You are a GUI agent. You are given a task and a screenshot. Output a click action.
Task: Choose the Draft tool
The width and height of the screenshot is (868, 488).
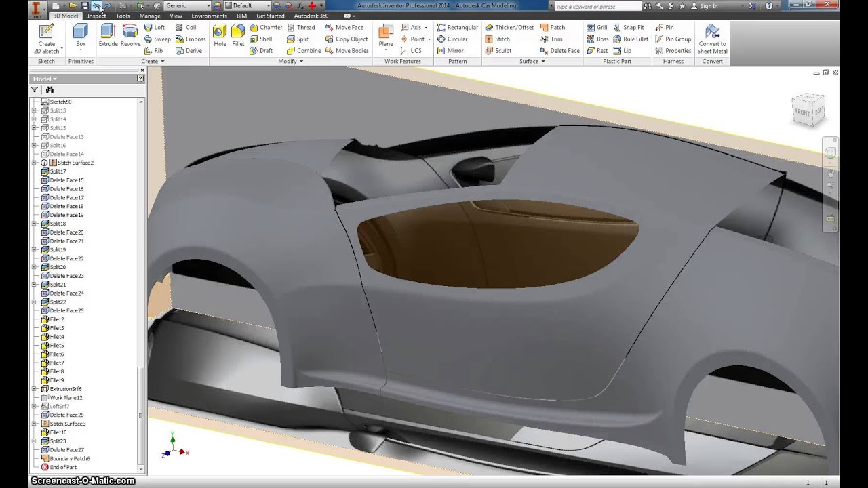[x=260, y=51]
